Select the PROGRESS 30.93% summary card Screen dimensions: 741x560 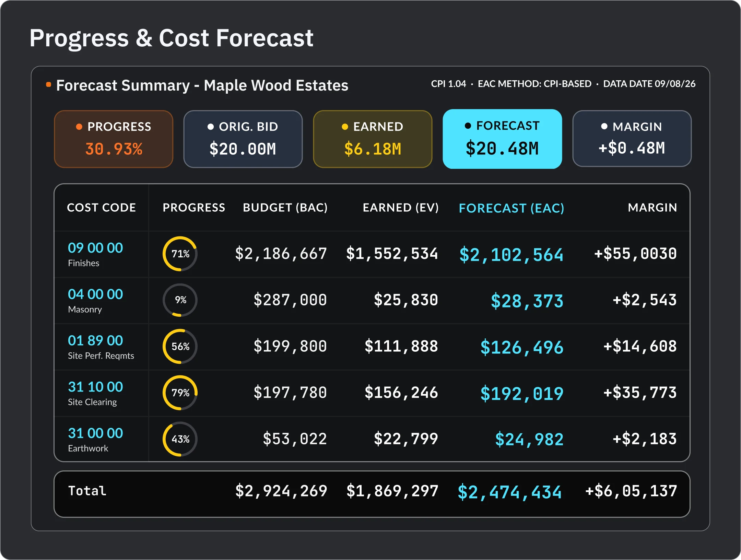114,139
